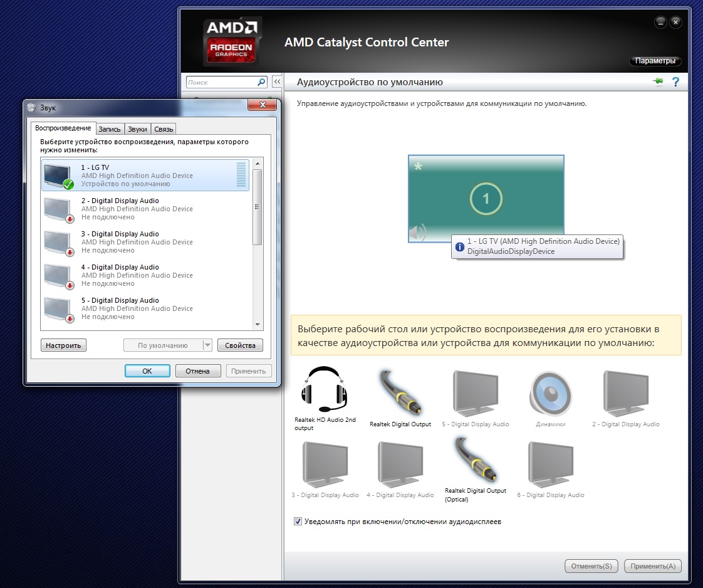
Task: Click the device list scroll up arrow
Action: coord(258,164)
